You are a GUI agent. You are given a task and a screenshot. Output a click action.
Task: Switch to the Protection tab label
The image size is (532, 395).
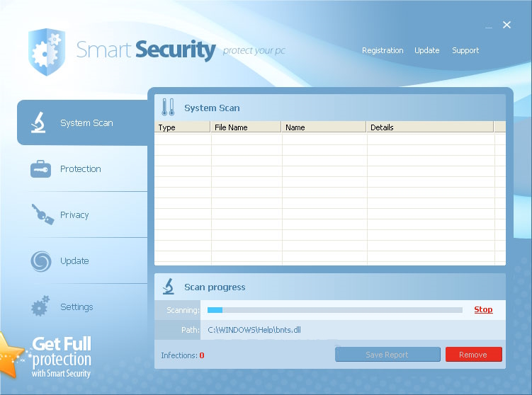point(80,169)
